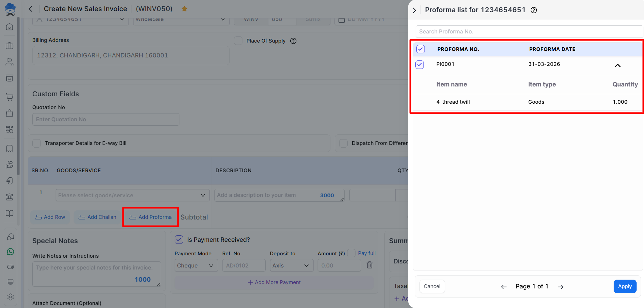Go back using the header arrow
Viewport: 644px width, 308px height.
click(x=31, y=9)
